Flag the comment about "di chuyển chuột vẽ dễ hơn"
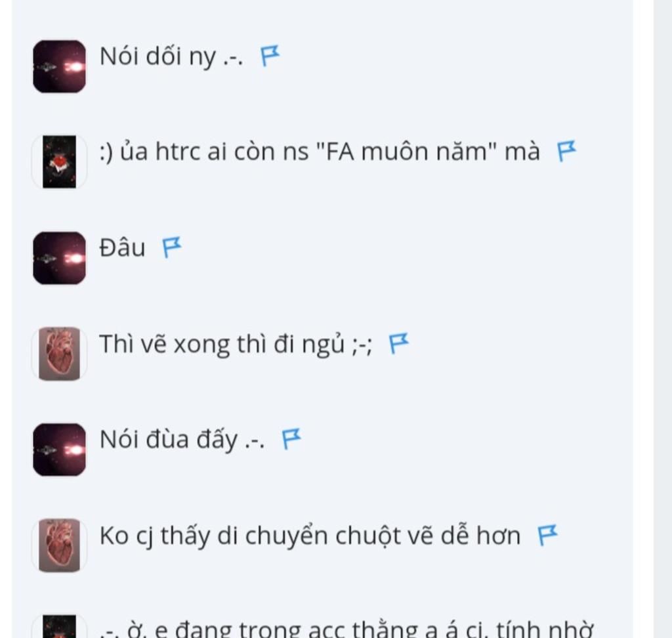The image size is (672, 638). tap(547, 535)
